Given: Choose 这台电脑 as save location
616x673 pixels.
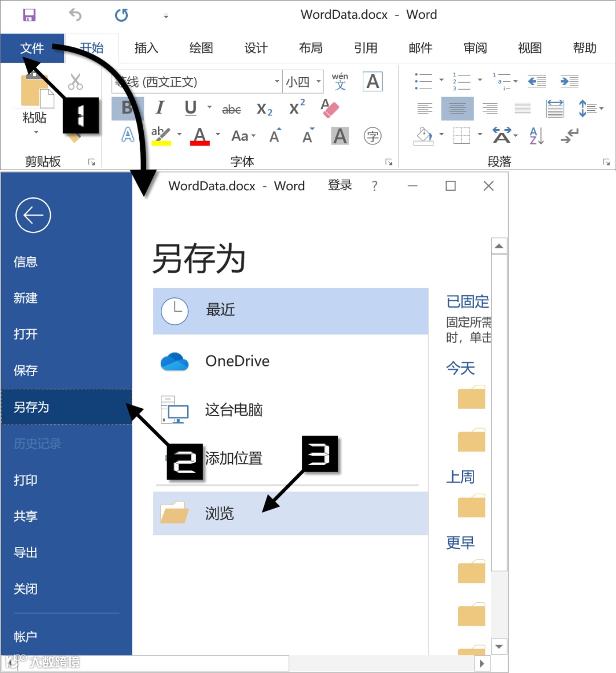Looking at the screenshot, I should click(x=290, y=409).
